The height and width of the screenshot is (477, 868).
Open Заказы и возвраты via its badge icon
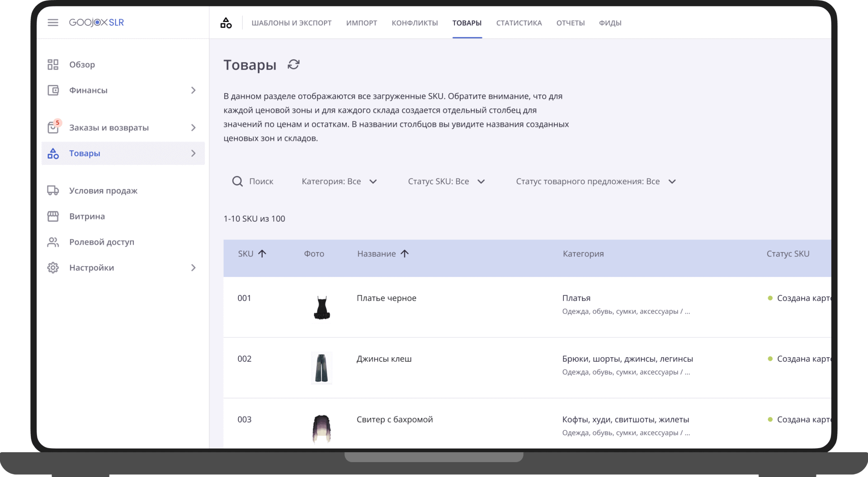(53, 127)
